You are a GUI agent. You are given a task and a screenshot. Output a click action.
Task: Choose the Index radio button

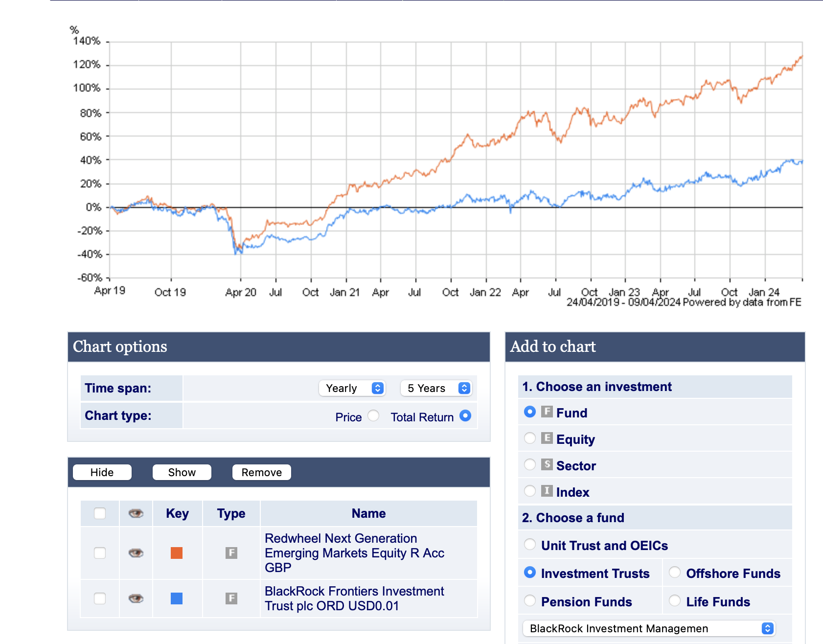[530, 491]
